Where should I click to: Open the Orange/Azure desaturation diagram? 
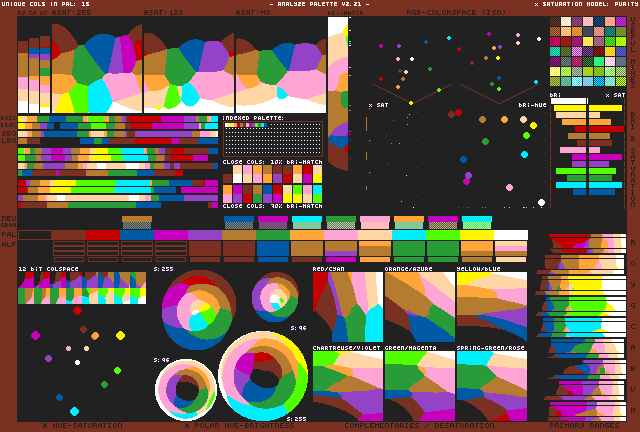pos(419,308)
